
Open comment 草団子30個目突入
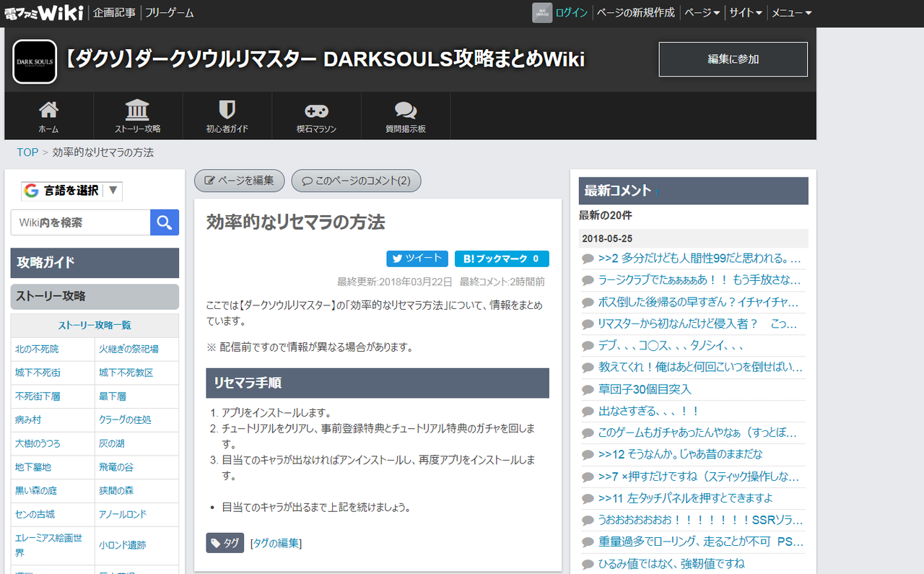645,389
